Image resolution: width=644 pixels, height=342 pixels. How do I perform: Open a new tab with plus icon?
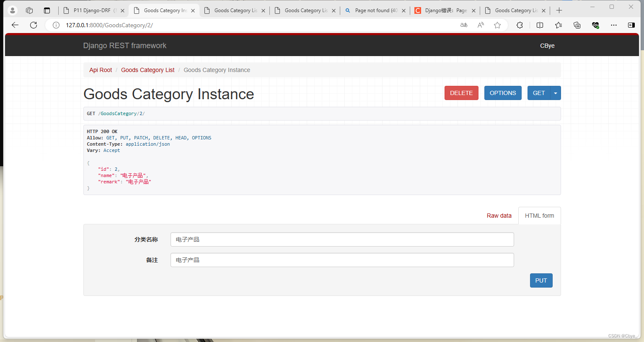click(x=559, y=10)
